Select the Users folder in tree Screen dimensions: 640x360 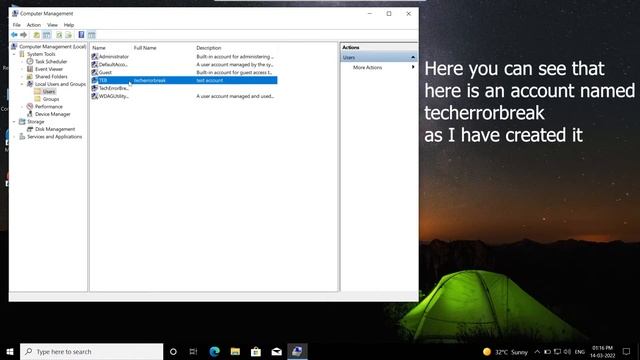49,91
